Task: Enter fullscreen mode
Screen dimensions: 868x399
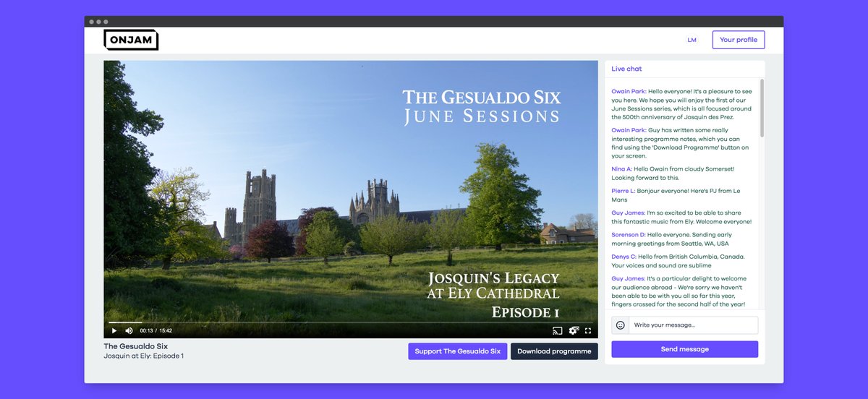Action: (588, 330)
